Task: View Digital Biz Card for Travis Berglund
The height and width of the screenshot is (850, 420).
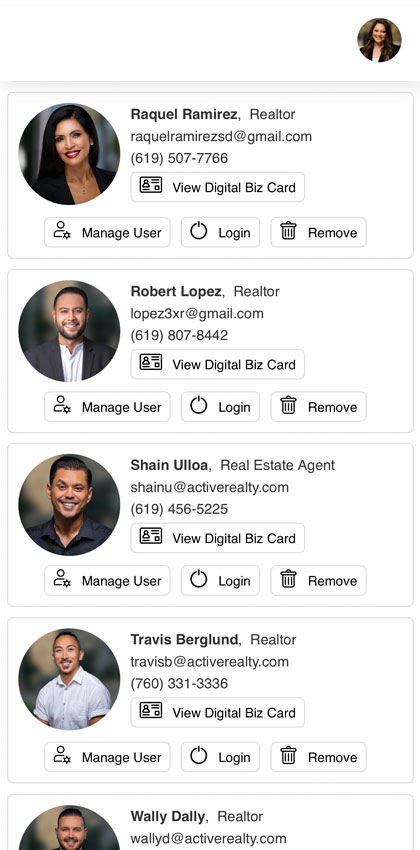Action: [218, 712]
